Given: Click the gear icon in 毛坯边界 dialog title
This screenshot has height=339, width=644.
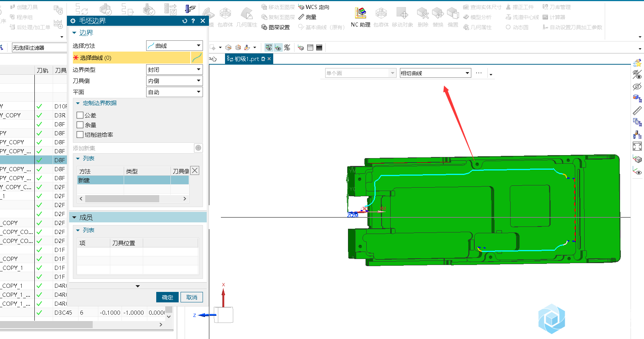Looking at the screenshot, I should pyautogui.click(x=73, y=21).
